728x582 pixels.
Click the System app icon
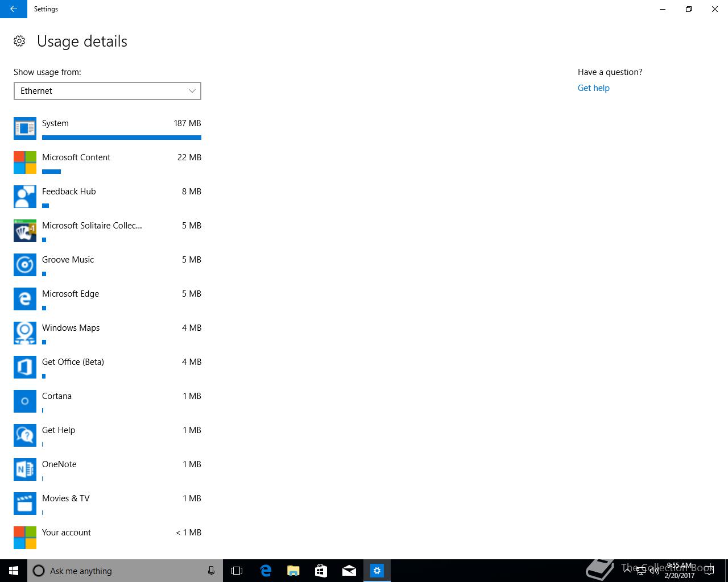coord(25,128)
